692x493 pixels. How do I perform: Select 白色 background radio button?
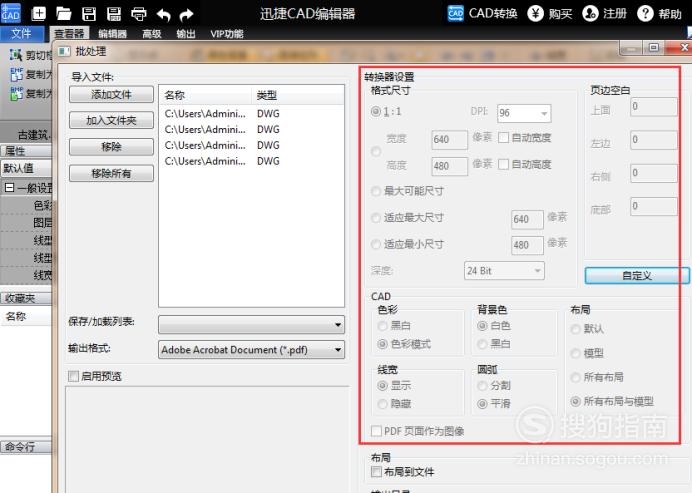(482, 326)
